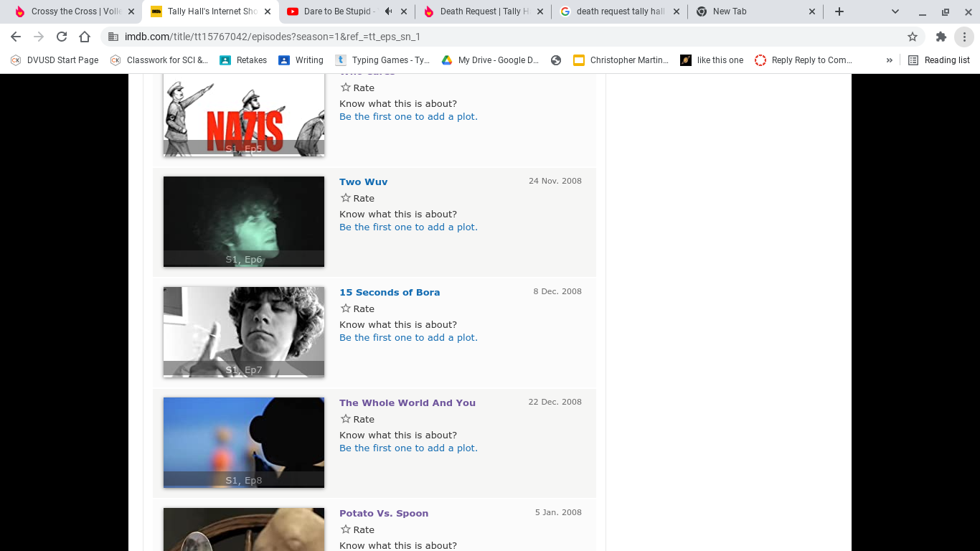The image size is (980, 551).
Task: Open the Christopher Martin bookmark
Action: click(621, 60)
